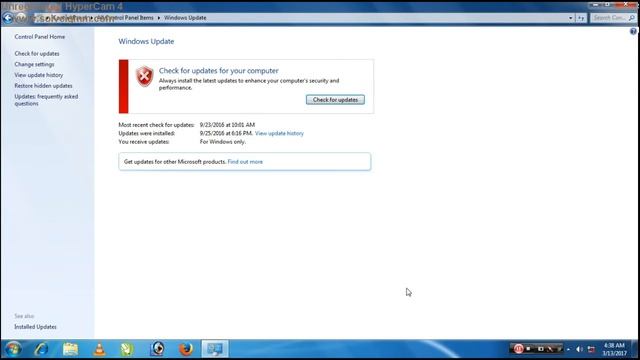Screen dimensions: 640x360
Task: Open the Windows Start menu orb
Action: (x=13, y=349)
